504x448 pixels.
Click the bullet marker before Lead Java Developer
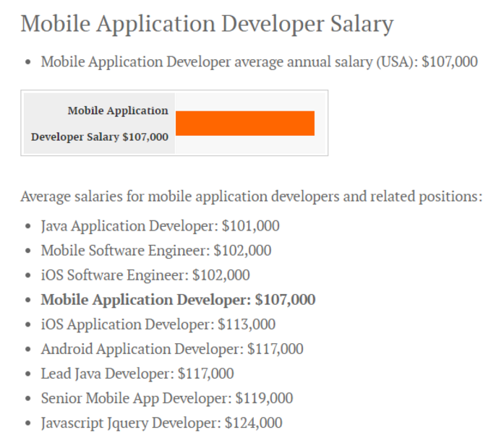[27, 374]
